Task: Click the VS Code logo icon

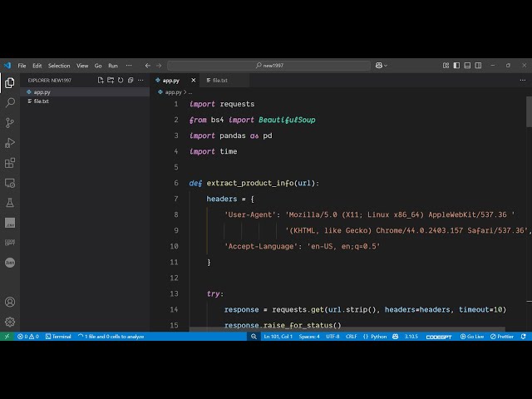Action: tap(7, 66)
